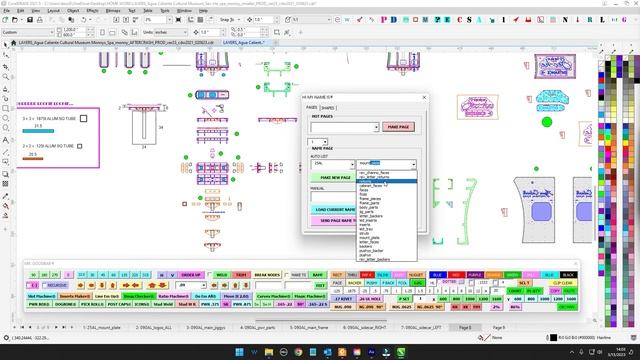
Task: Run the purple G macro icon
Action: (624, 20)
